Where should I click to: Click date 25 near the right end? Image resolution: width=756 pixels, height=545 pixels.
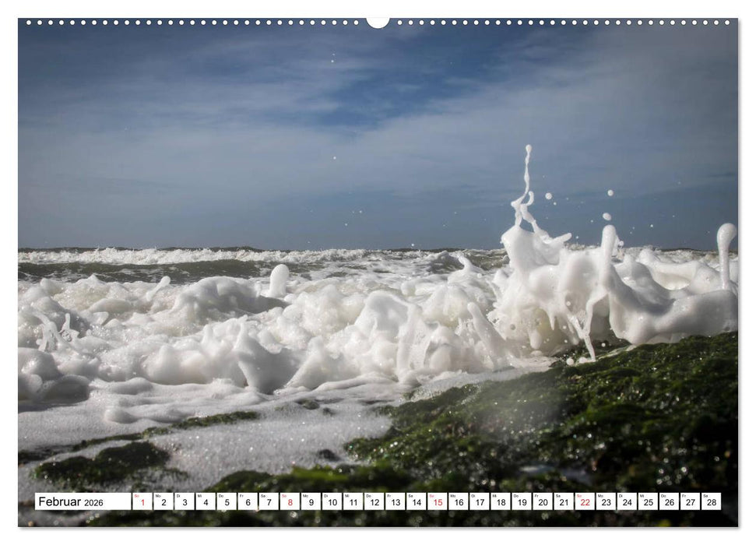click(x=649, y=504)
